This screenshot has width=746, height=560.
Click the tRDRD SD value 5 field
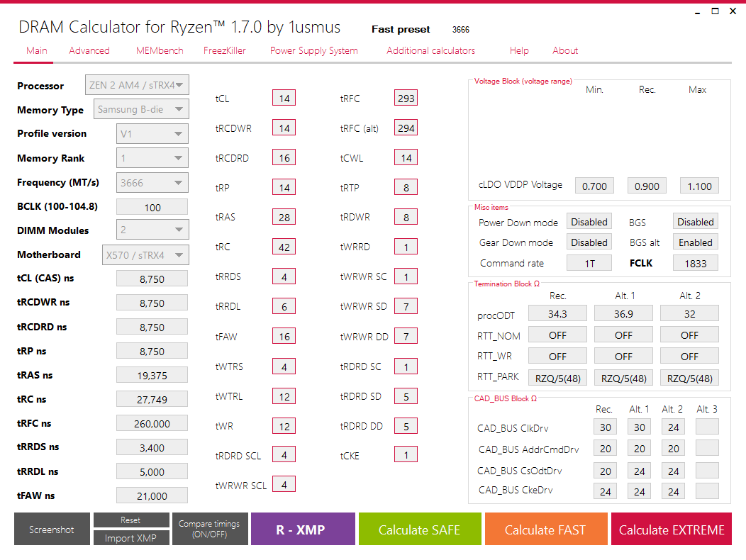[x=406, y=396]
